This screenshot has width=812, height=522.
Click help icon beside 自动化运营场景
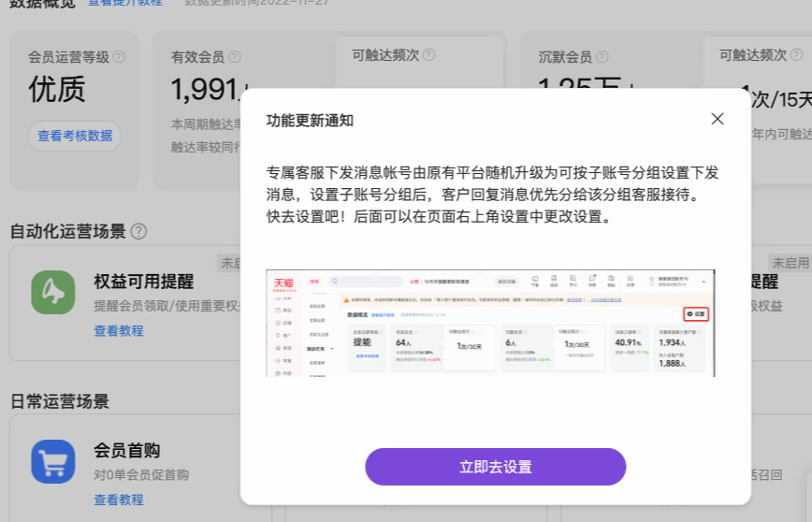click(x=138, y=231)
